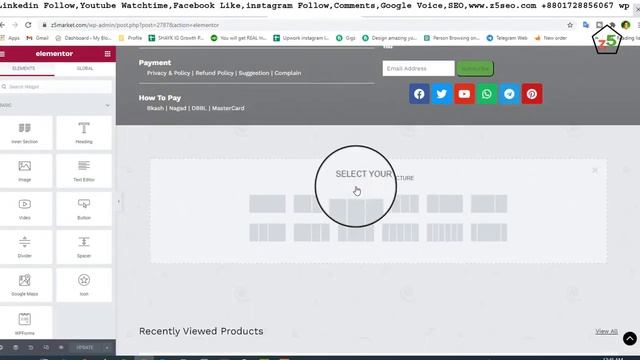Open the Gigs bookmark
The height and width of the screenshot is (360, 640).
346,38
